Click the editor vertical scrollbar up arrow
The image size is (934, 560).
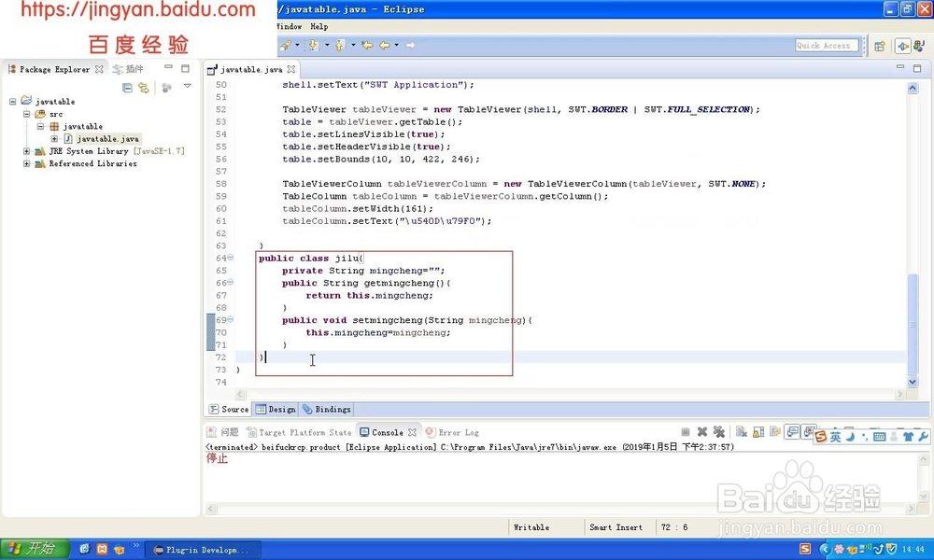[913, 88]
